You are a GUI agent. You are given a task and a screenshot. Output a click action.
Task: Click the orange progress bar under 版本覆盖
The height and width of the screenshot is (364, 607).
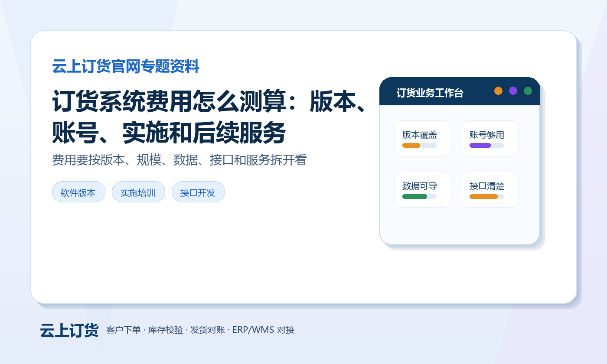pyautogui.click(x=419, y=145)
